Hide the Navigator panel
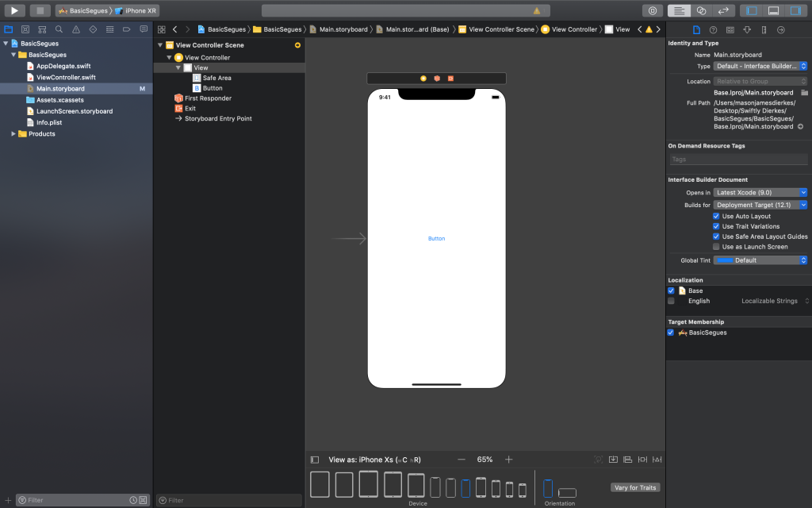 (x=752, y=10)
